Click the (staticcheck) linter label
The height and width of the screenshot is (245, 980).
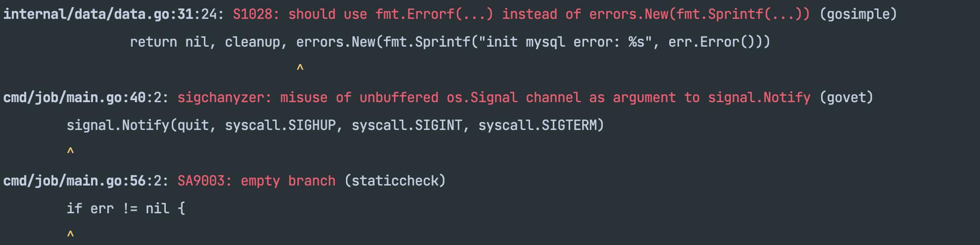395,181
